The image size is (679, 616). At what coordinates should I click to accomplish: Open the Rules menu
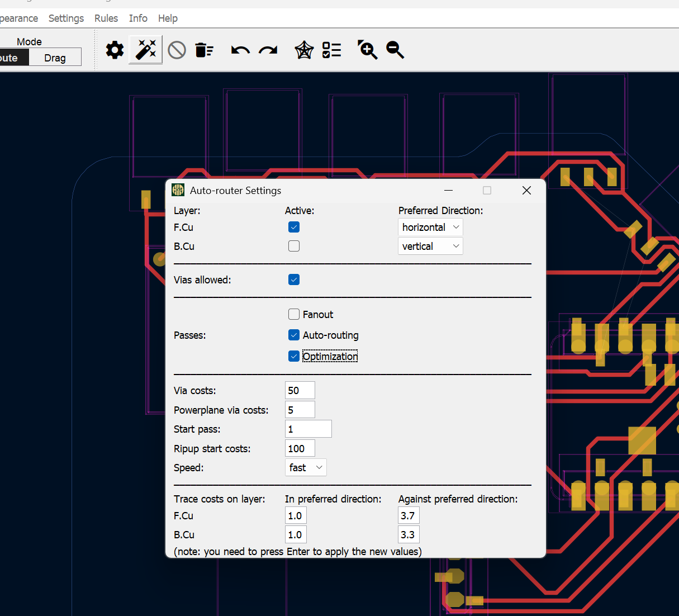tap(106, 18)
